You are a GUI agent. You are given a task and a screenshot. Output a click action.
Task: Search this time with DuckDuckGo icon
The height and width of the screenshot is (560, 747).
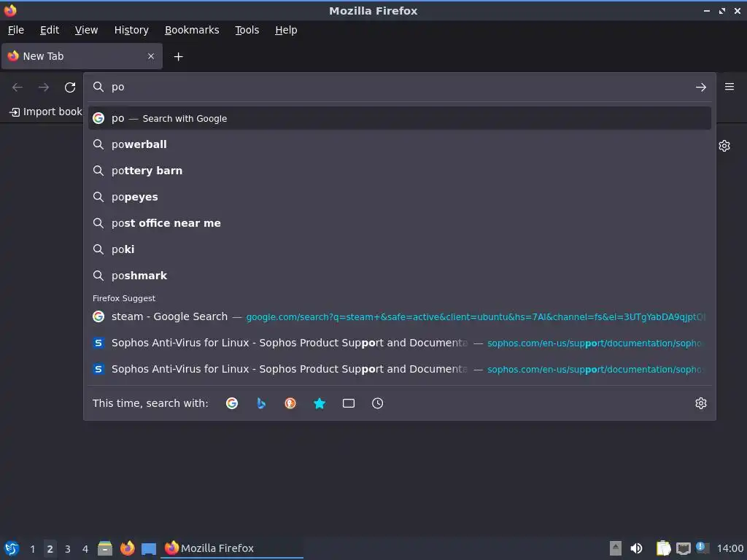[x=290, y=403]
